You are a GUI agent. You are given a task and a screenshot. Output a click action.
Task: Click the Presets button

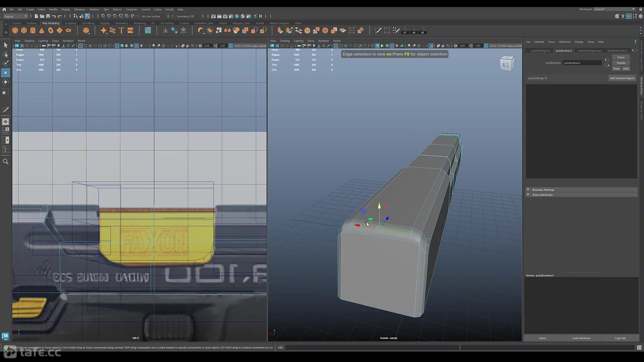[x=621, y=63]
